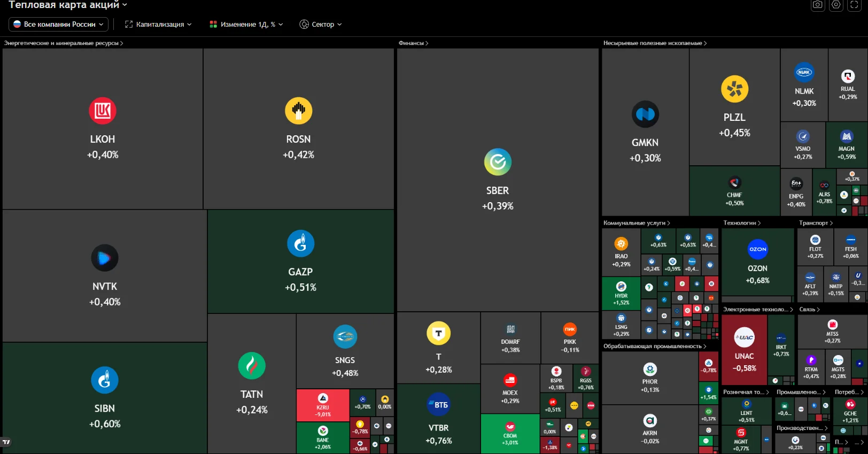Open the 'Несырьевые полезные ископаемые' sector header

[x=655, y=43]
